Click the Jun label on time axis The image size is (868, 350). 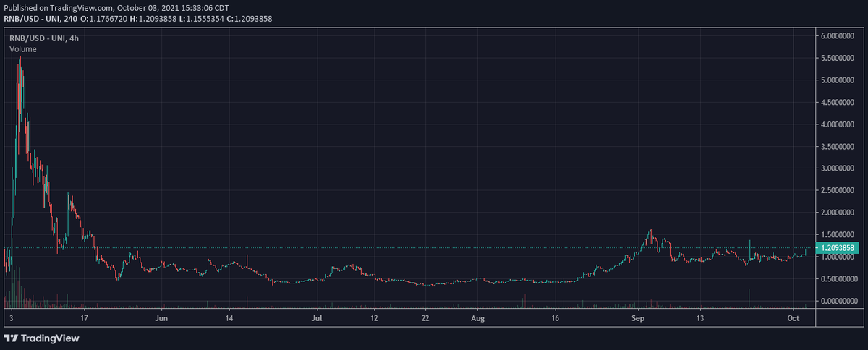click(162, 317)
